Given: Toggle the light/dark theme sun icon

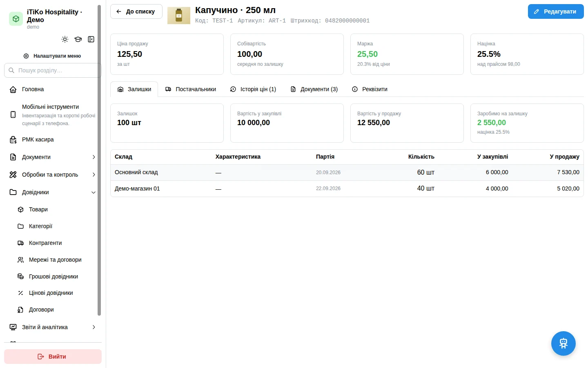Looking at the screenshot, I should click(65, 39).
